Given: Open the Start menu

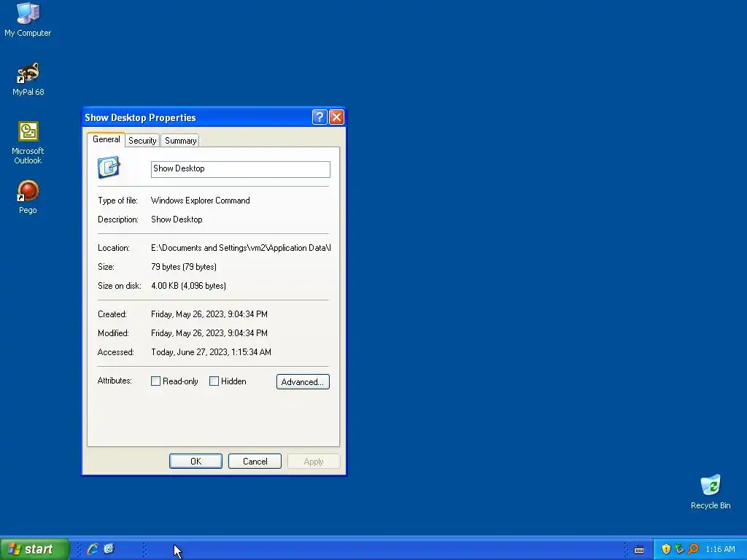Looking at the screenshot, I should click(x=35, y=549).
